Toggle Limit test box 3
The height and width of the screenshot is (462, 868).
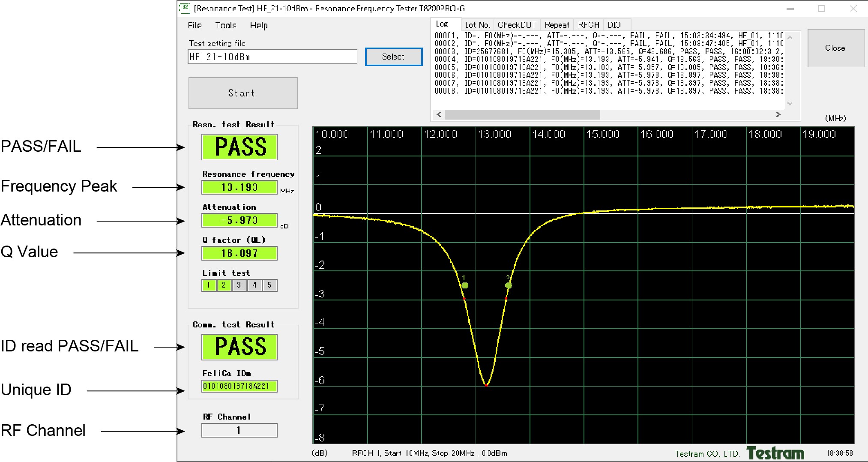pos(239,285)
